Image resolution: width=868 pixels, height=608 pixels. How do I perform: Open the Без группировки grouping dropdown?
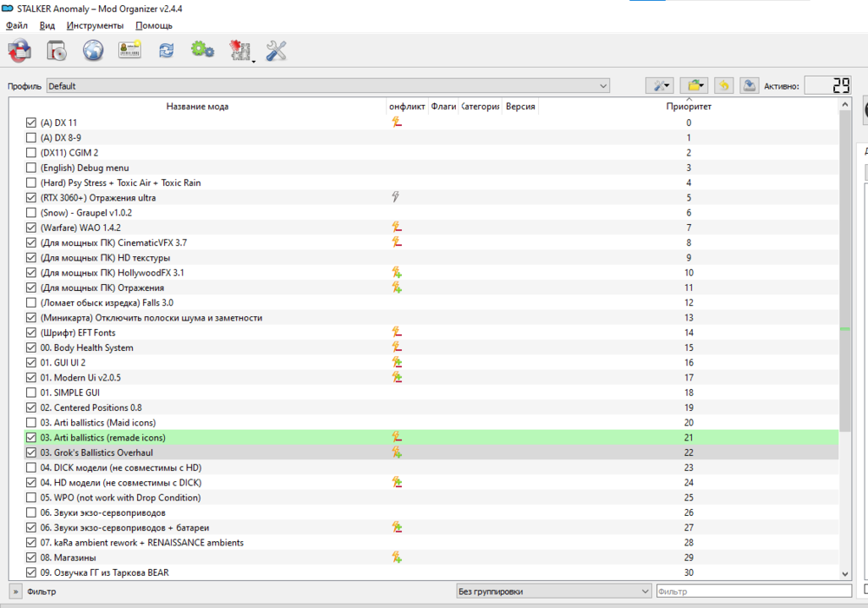[x=553, y=591]
